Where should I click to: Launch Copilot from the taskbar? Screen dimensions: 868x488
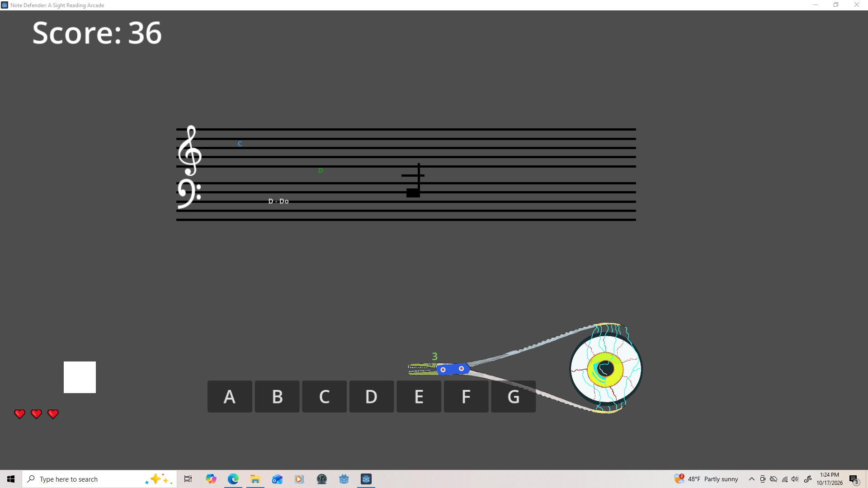click(x=211, y=479)
